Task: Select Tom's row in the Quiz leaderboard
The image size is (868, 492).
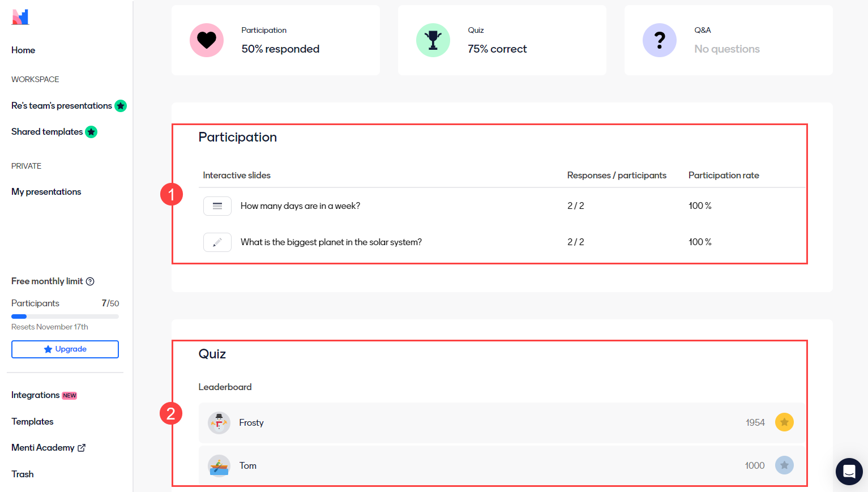Action: (x=498, y=465)
